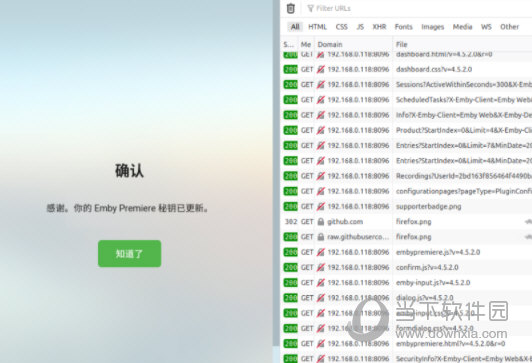Click the trash icon to clear network log
Screen dimensions: 532x363
tap(290, 8)
